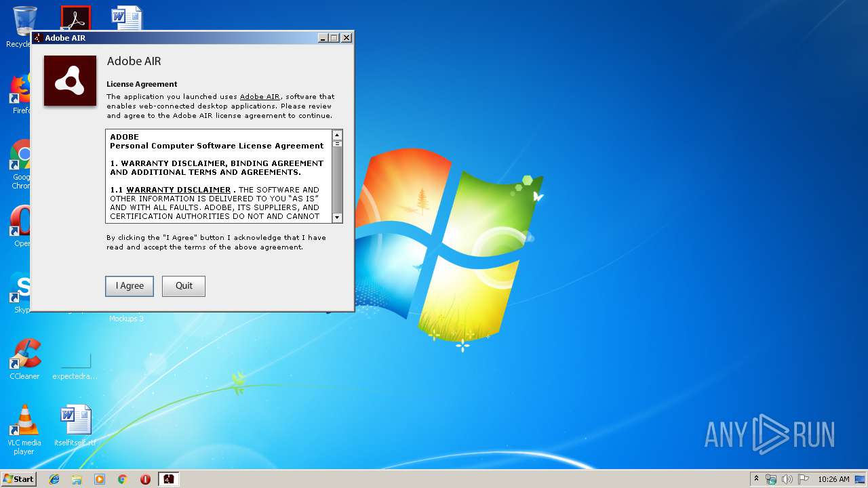The width and height of the screenshot is (868, 488).
Task: Minimize the Adobe AIR window
Action: tap(323, 38)
